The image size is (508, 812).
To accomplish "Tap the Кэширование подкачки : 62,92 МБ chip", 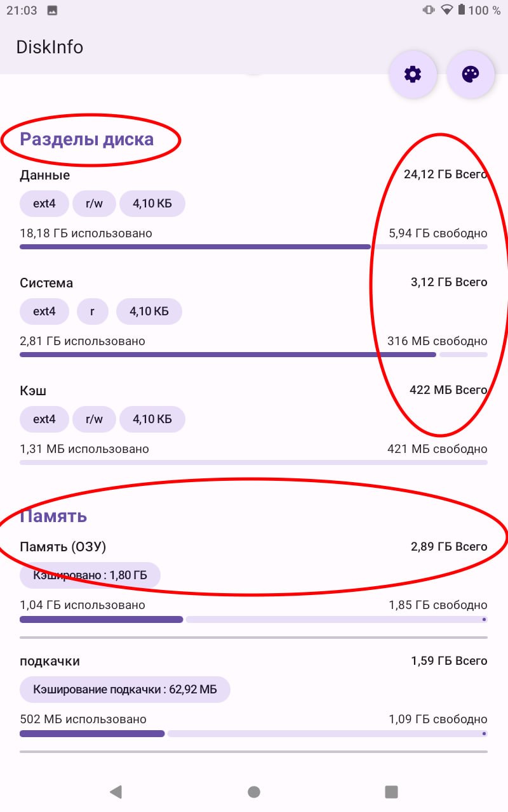I will (125, 690).
